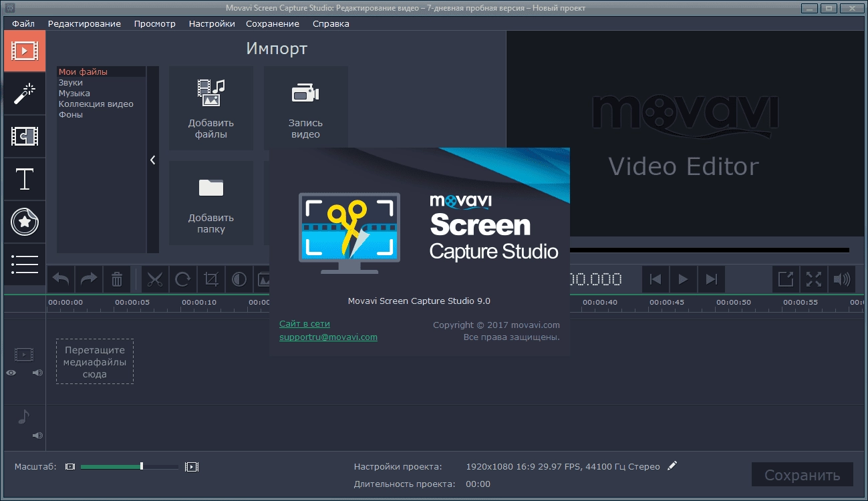This screenshot has width=868, height=501.
Task: Click video track filmstrip icon
Action: click(24, 354)
